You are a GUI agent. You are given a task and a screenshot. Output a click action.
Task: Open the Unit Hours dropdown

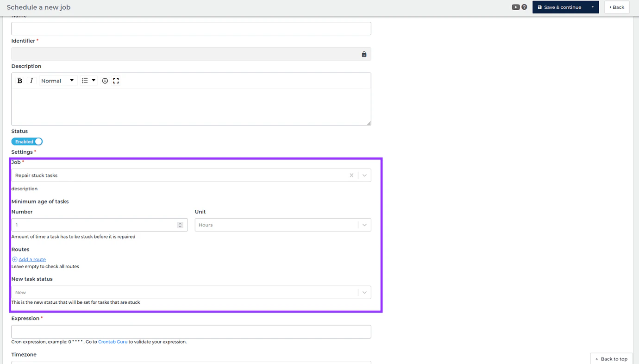(283, 225)
